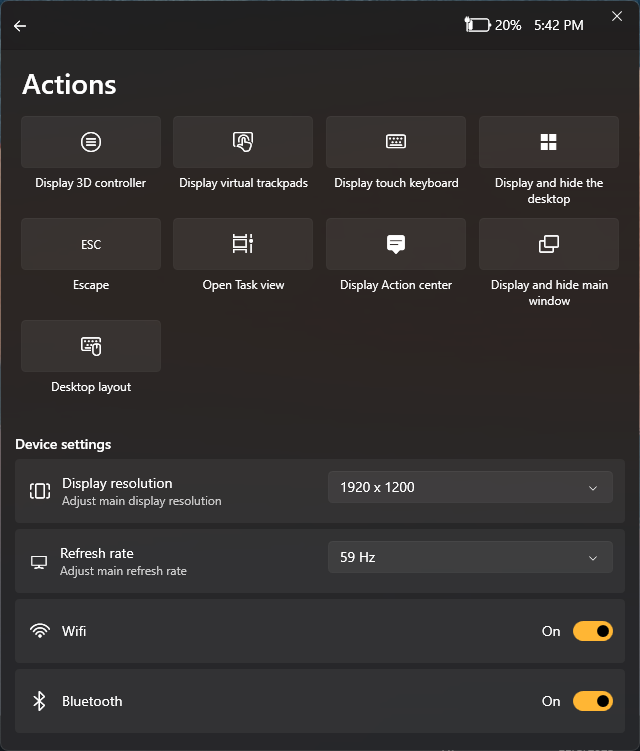The height and width of the screenshot is (751, 640).
Task: Open the 1920 x 1200 resolution dropdown
Action: [x=470, y=487]
